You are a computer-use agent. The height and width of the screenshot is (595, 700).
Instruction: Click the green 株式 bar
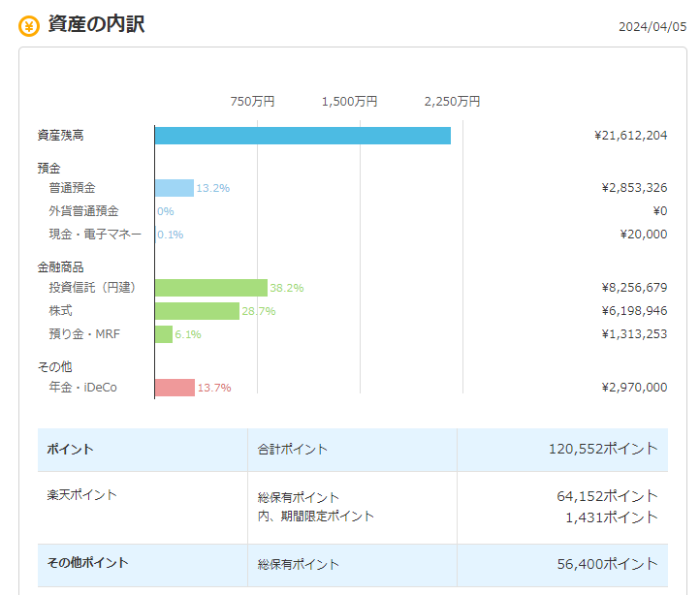(198, 311)
